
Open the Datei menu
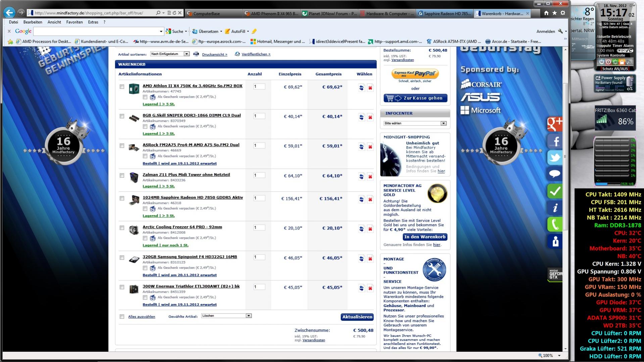(13, 22)
